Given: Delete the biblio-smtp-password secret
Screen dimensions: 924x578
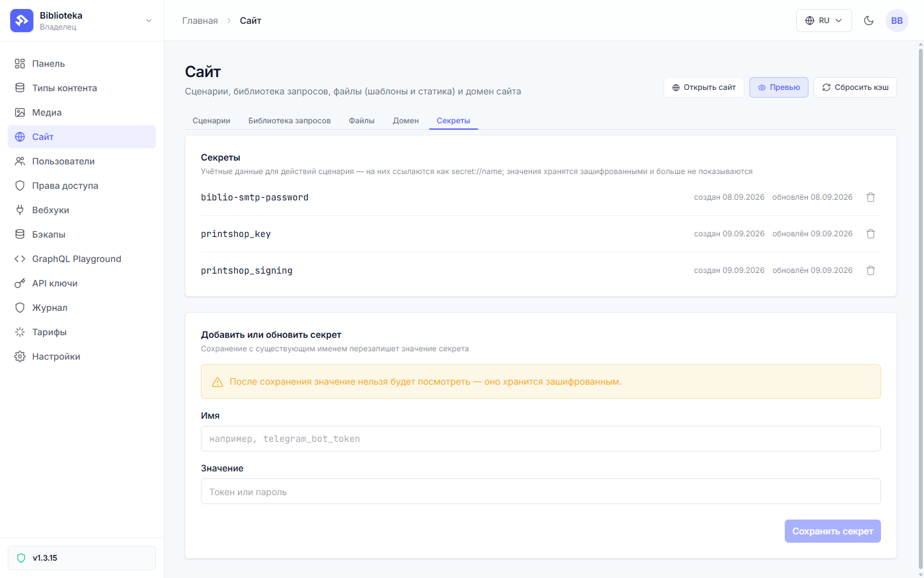Looking at the screenshot, I should coord(871,197).
